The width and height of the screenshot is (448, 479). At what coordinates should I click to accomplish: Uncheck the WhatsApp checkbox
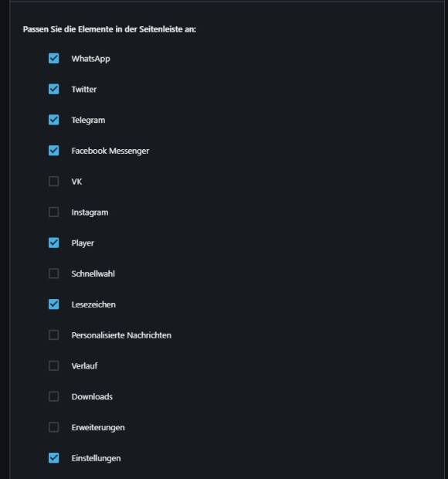[x=54, y=59]
